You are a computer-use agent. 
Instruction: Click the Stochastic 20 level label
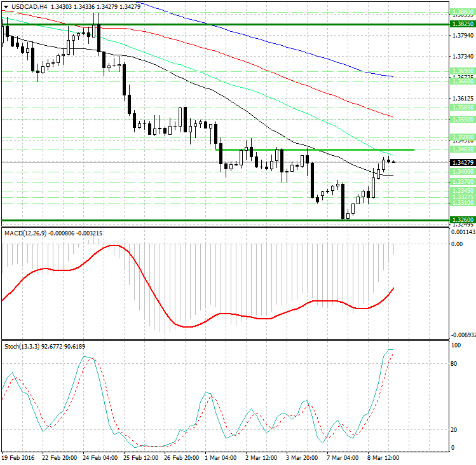click(454, 430)
